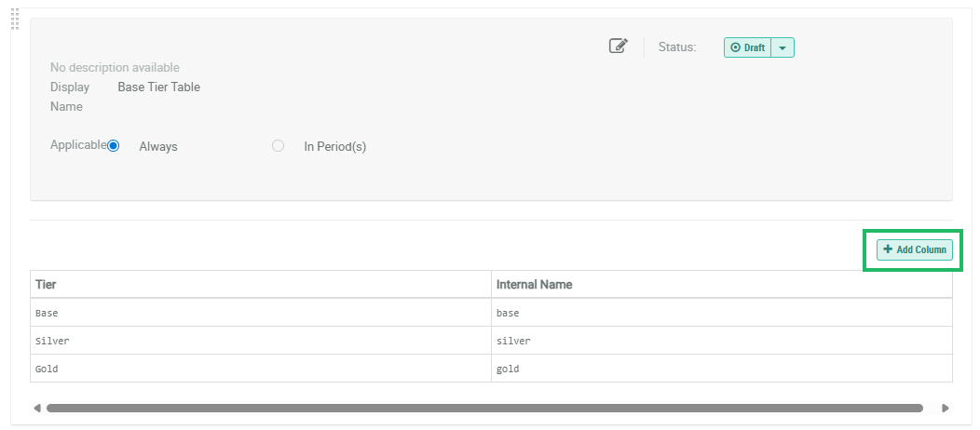Image resolution: width=980 pixels, height=430 pixels.
Task: Select the Gold tier cell
Action: point(47,369)
